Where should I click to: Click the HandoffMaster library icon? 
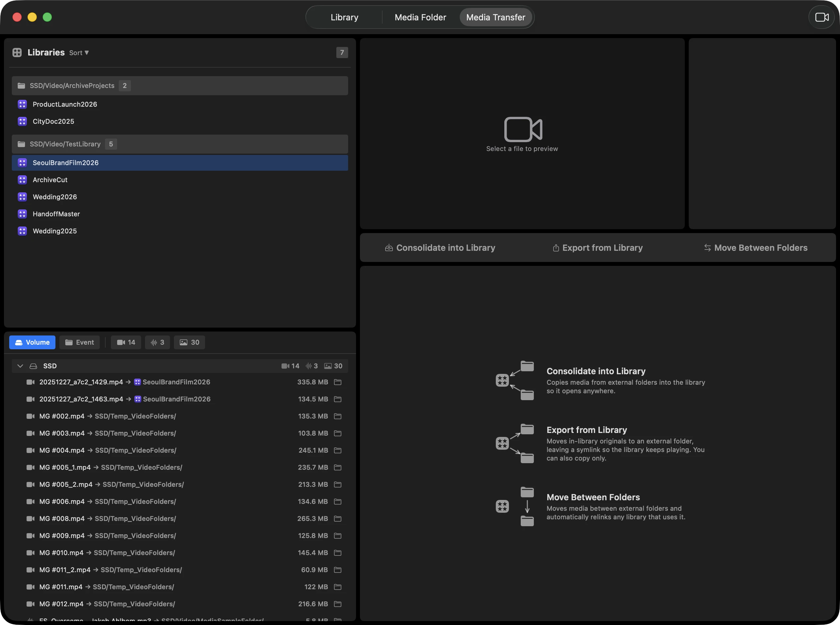[x=22, y=214]
